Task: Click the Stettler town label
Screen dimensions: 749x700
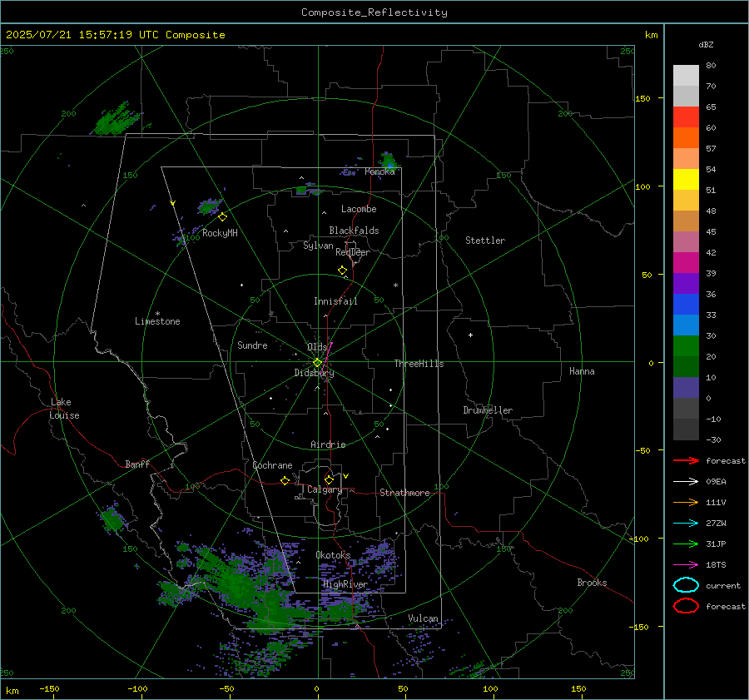Action: [485, 241]
